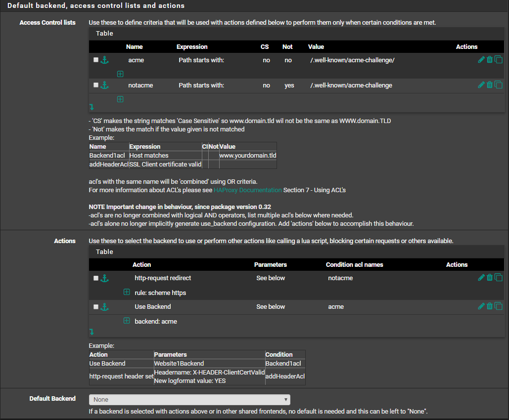Delete the acme ACL entry
This screenshot has height=420, width=509.
click(x=490, y=60)
